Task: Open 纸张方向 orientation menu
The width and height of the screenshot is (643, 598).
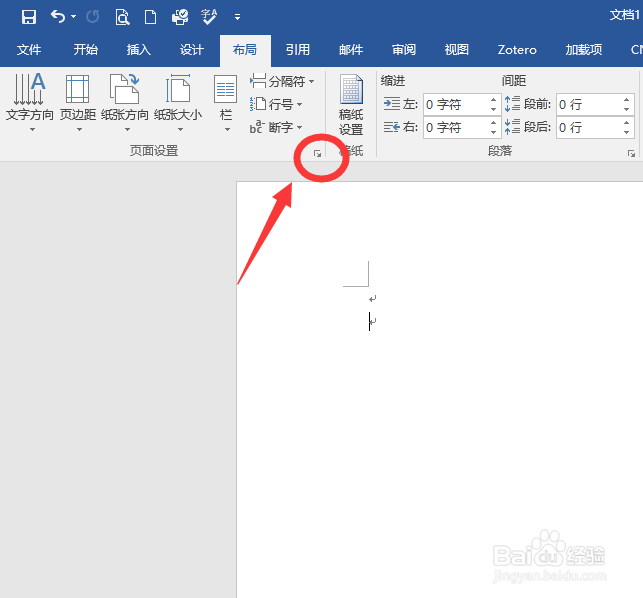Action: point(125,103)
